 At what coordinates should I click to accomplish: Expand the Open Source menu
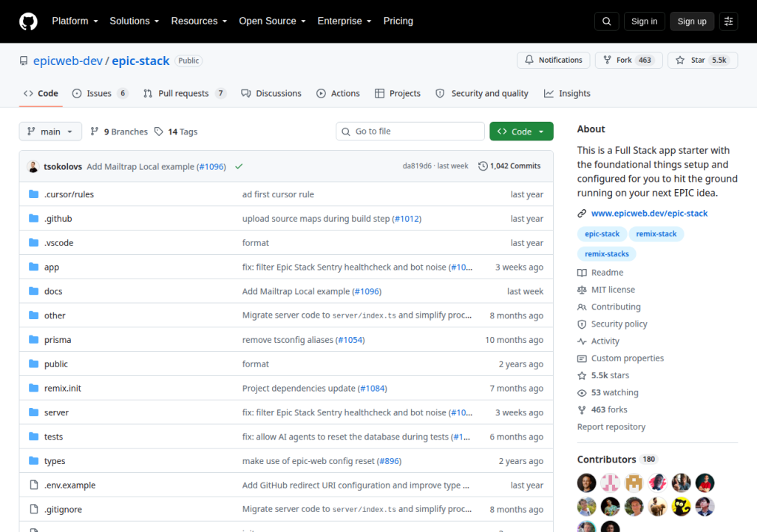pyautogui.click(x=272, y=21)
